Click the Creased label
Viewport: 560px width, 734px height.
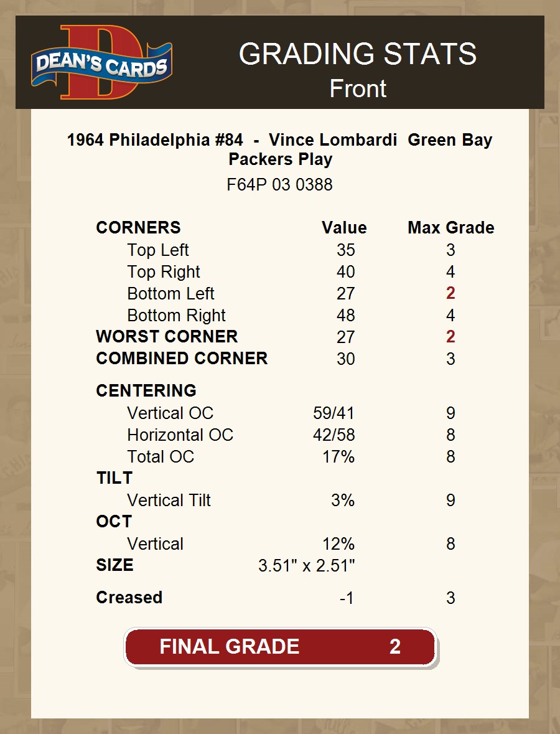click(129, 598)
